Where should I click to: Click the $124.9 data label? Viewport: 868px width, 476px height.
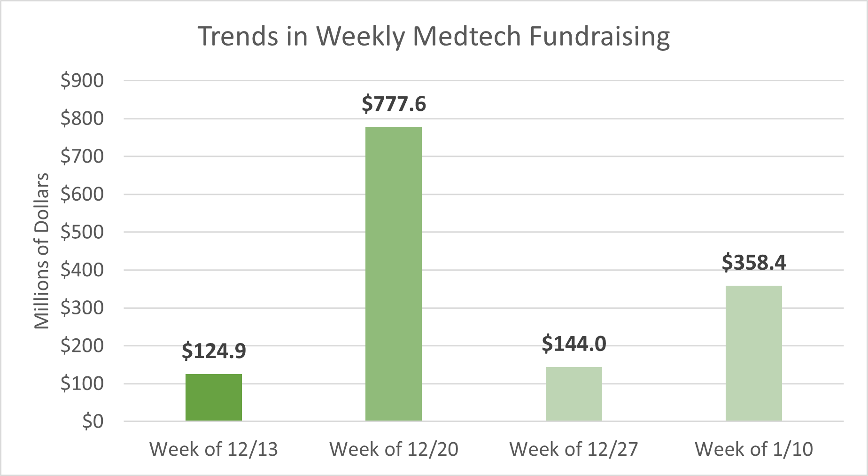pos(214,351)
